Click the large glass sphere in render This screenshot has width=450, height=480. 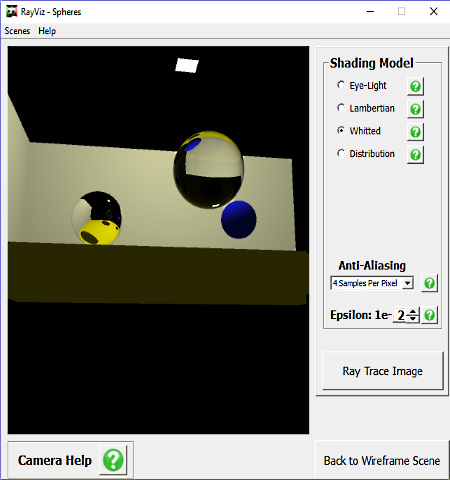pyautogui.click(x=209, y=170)
